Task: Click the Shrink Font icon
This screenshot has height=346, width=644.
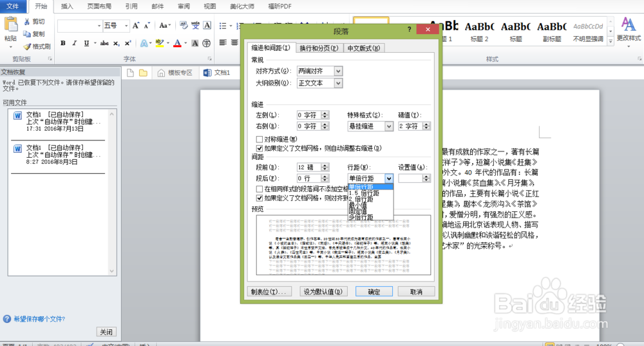Action: click(147, 26)
